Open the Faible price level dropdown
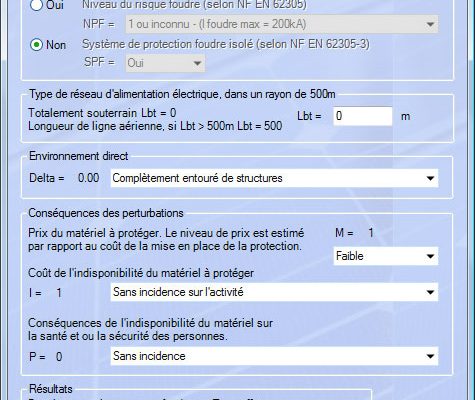475x400 pixels. tap(386, 256)
